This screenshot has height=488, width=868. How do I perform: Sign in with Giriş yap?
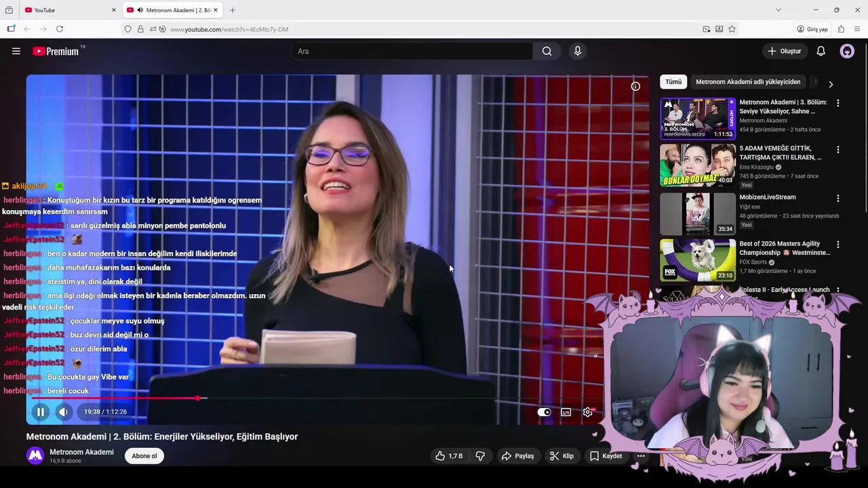tap(812, 29)
